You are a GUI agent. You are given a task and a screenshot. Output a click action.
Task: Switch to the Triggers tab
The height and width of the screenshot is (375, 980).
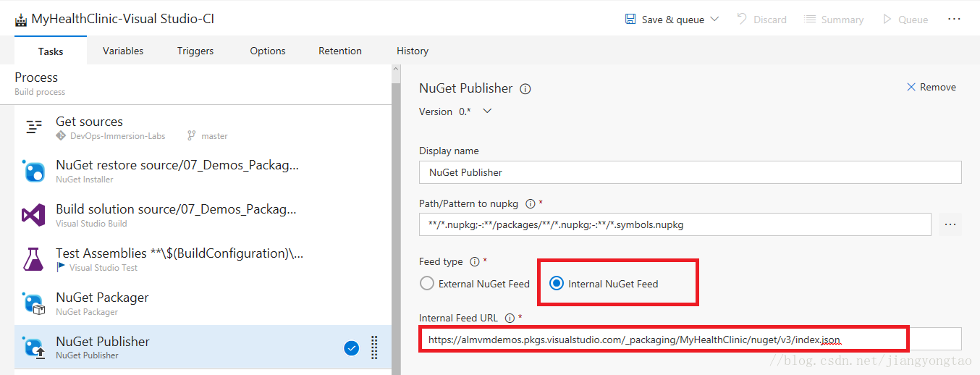click(195, 51)
